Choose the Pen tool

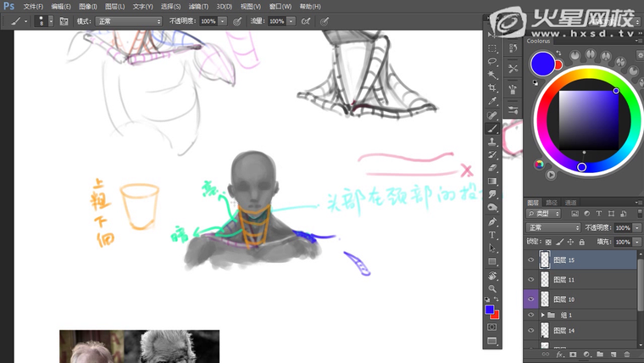[x=492, y=222]
